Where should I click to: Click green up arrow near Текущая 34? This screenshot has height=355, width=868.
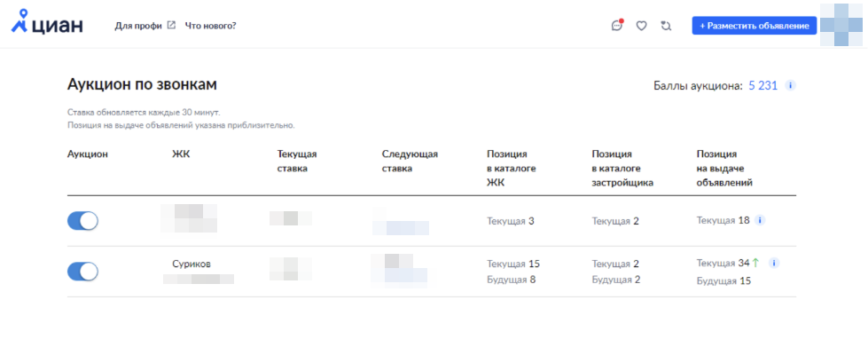[756, 263]
